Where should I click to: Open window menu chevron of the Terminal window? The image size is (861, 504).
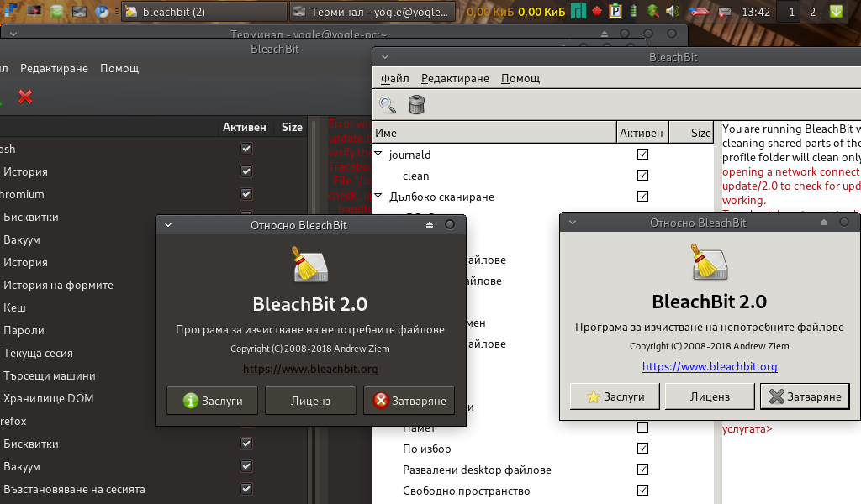coord(13,34)
